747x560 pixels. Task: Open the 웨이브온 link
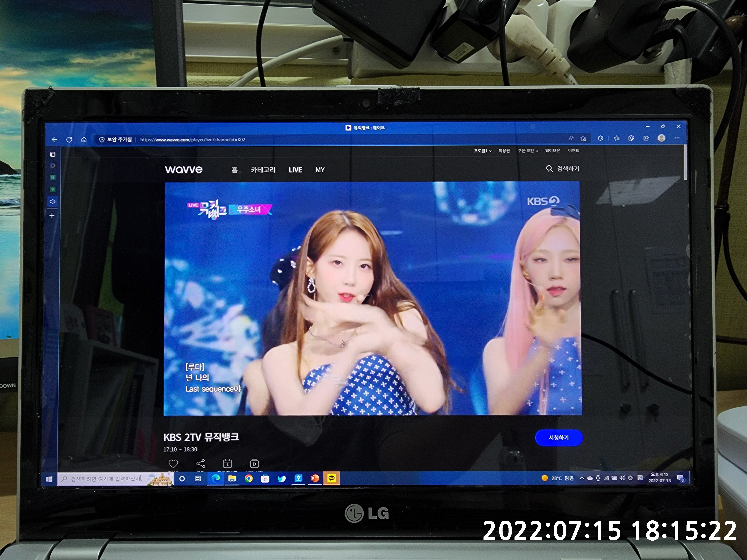click(552, 151)
